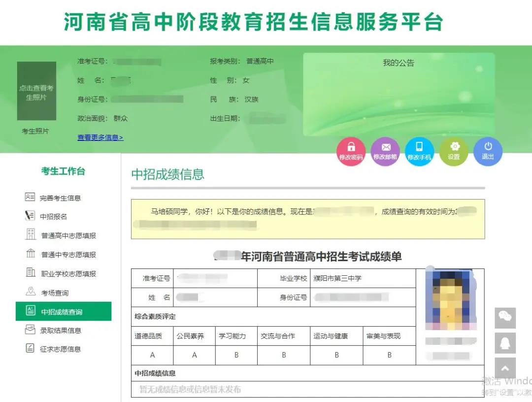Select 中招报名 menu item
The image size is (532, 402).
tap(53, 216)
